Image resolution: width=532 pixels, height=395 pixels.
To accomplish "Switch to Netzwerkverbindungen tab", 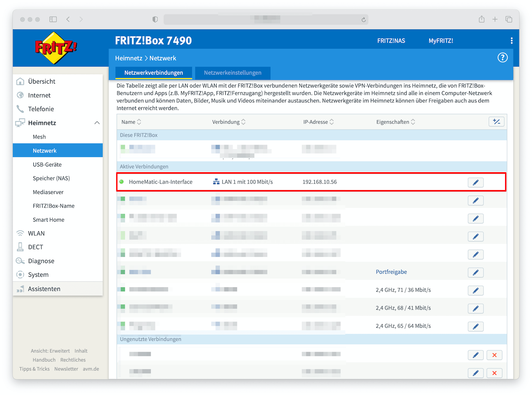I will coord(154,73).
